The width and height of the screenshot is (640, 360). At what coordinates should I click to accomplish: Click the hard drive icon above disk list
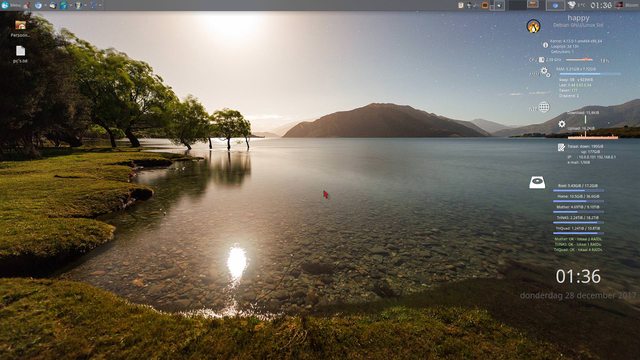click(x=537, y=182)
